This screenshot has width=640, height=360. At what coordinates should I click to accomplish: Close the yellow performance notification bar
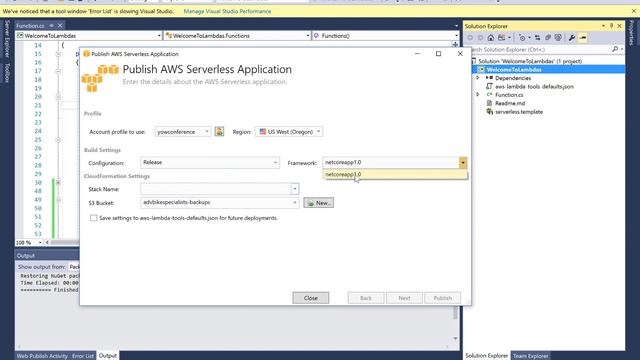click(633, 11)
